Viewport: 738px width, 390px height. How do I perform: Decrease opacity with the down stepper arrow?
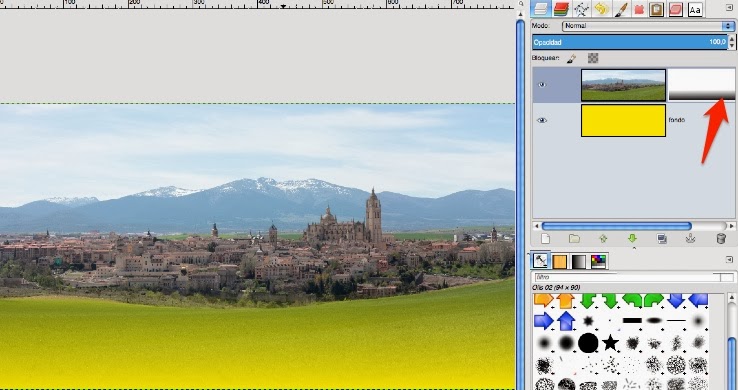tap(731, 46)
